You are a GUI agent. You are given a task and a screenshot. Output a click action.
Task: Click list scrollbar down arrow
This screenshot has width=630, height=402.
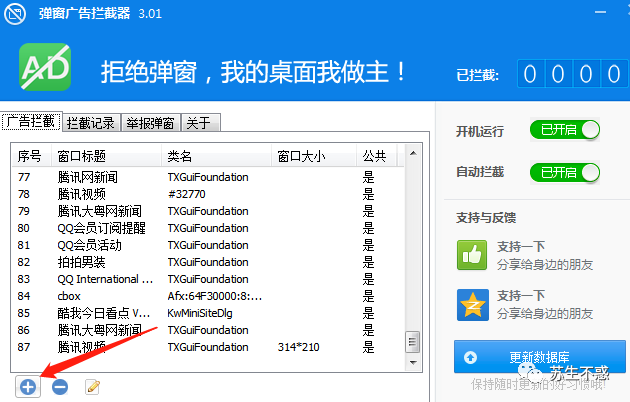(413, 363)
